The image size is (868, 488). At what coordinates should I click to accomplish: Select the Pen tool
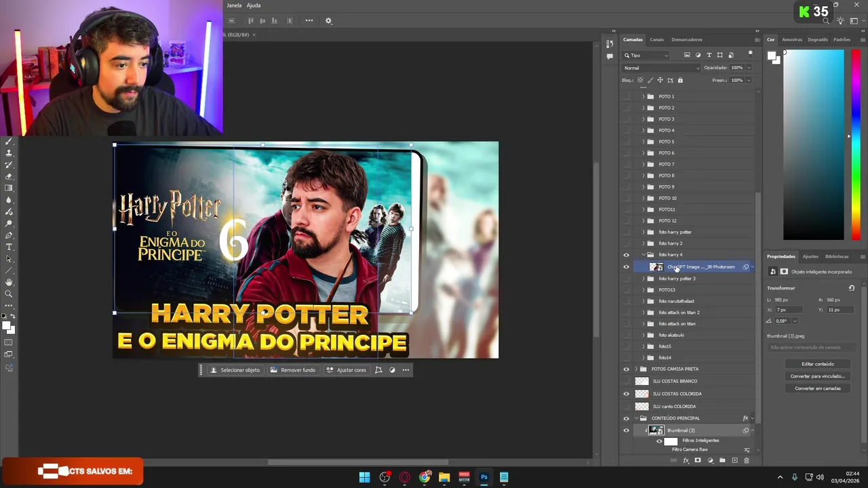9,235
